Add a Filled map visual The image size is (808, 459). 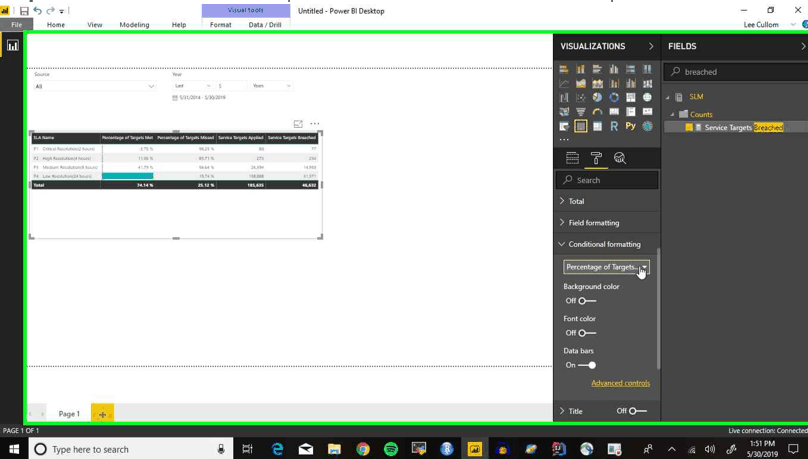click(x=564, y=112)
